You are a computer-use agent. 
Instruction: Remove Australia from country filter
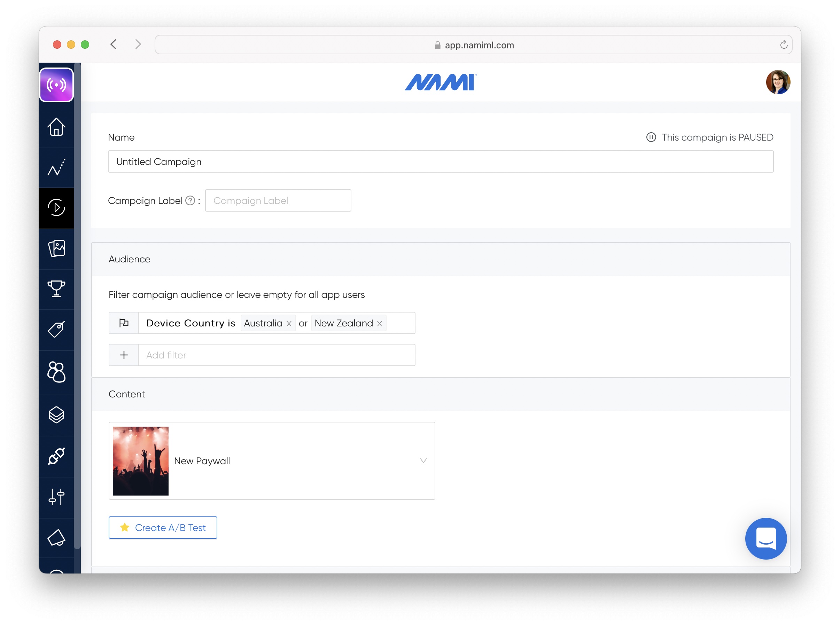289,324
